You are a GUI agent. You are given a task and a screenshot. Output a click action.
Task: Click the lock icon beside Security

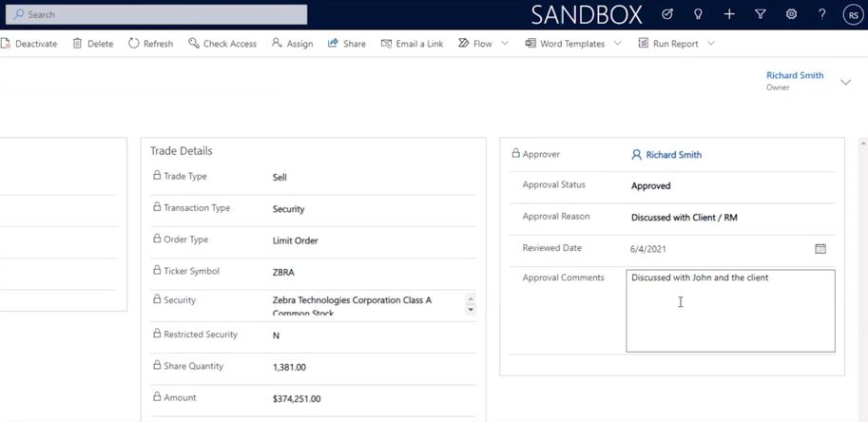157,298
